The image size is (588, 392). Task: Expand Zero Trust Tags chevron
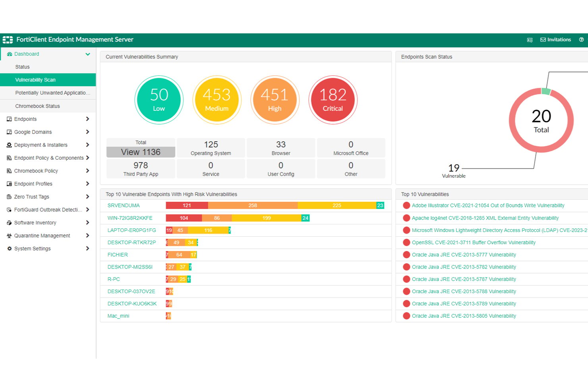click(x=87, y=197)
